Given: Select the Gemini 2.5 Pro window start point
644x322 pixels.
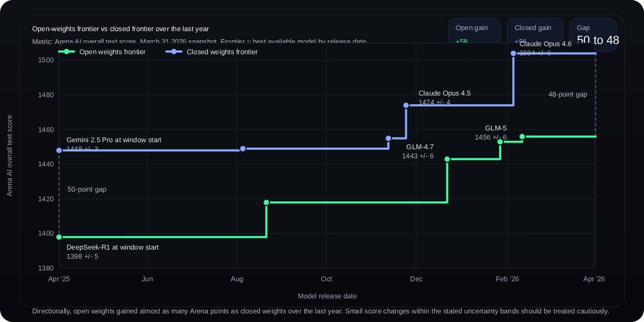Looking at the screenshot, I should click(x=59, y=150).
